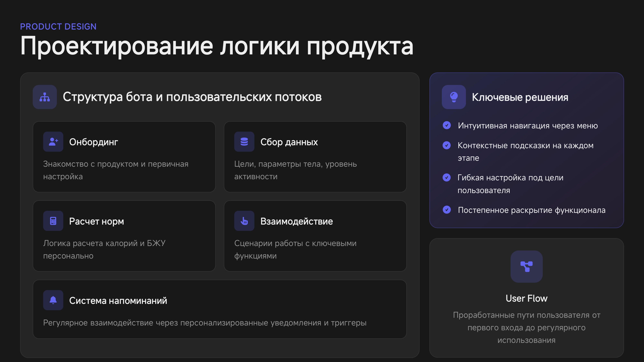Click checkmark beside Постепенное раскрытие функционала
Image resolution: width=644 pixels, height=362 pixels.
pos(447,210)
